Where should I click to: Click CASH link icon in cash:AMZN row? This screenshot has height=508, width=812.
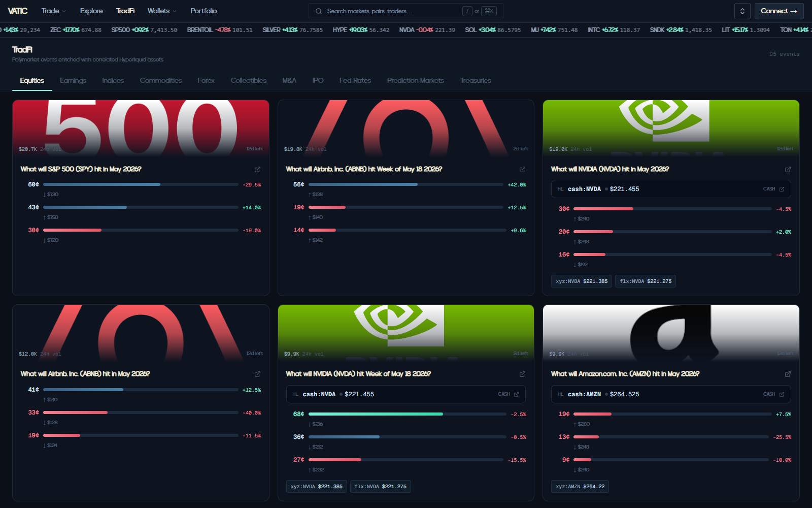pos(782,394)
